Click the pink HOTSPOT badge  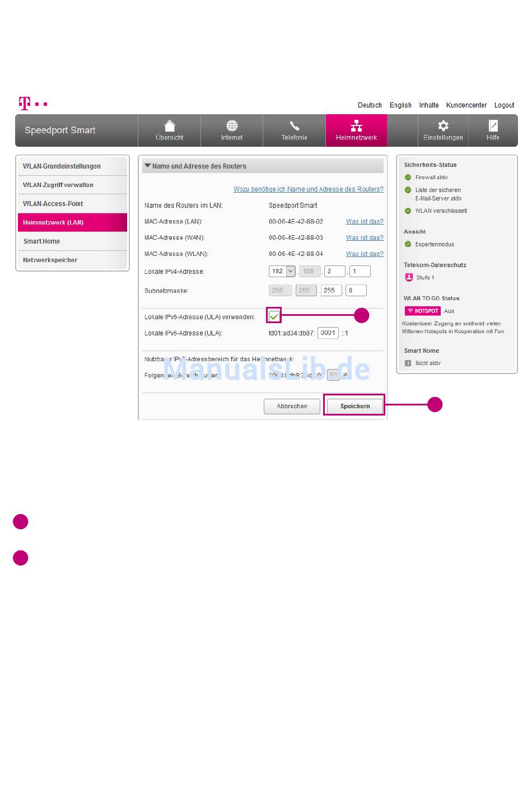click(x=423, y=311)
